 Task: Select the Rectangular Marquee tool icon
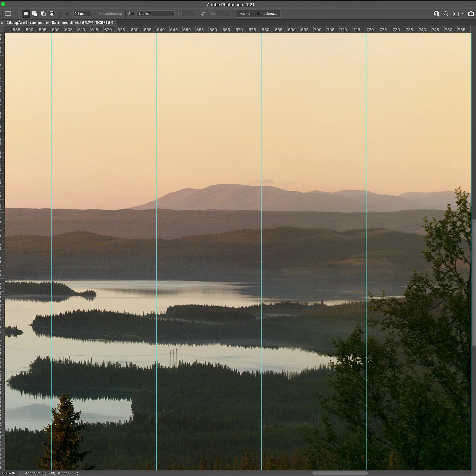(x=8, y=14)
